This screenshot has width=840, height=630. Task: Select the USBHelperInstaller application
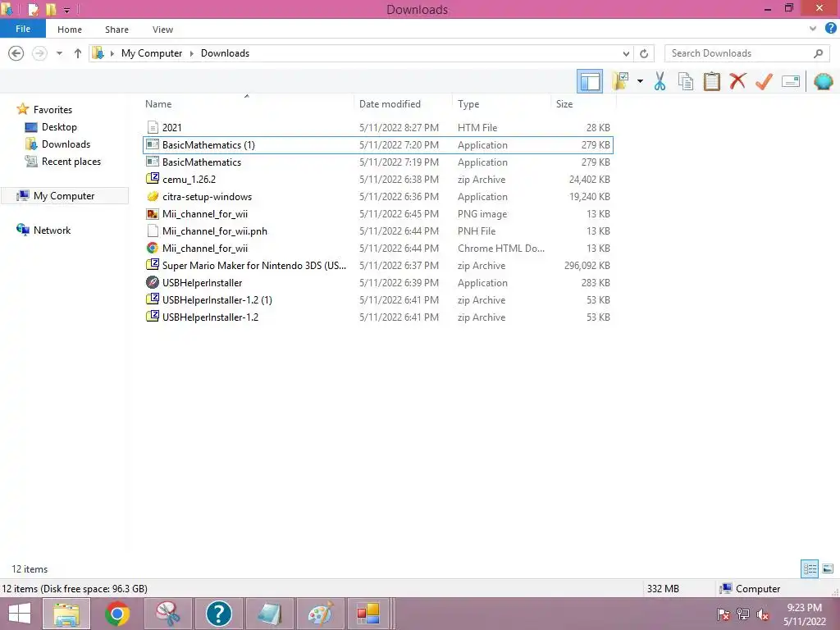click(378, 282)
